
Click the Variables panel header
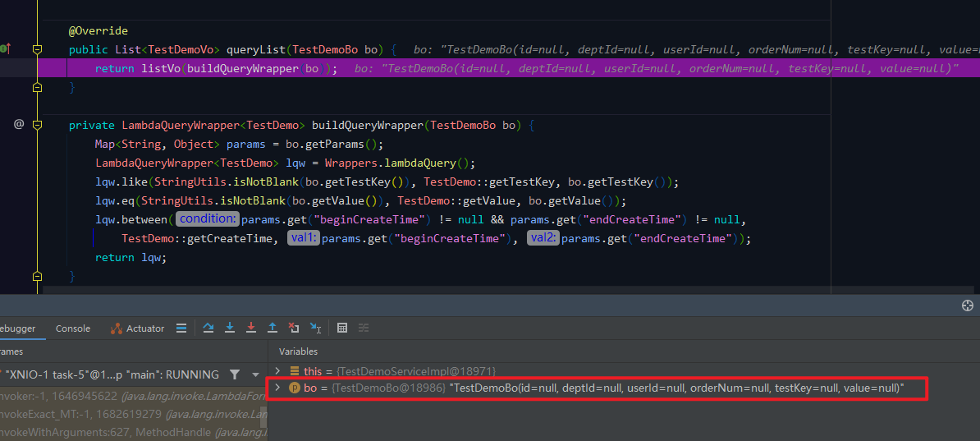point(298,351)
